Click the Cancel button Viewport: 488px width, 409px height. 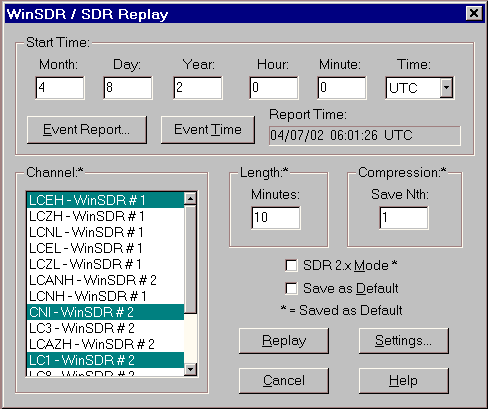[284, 381]
